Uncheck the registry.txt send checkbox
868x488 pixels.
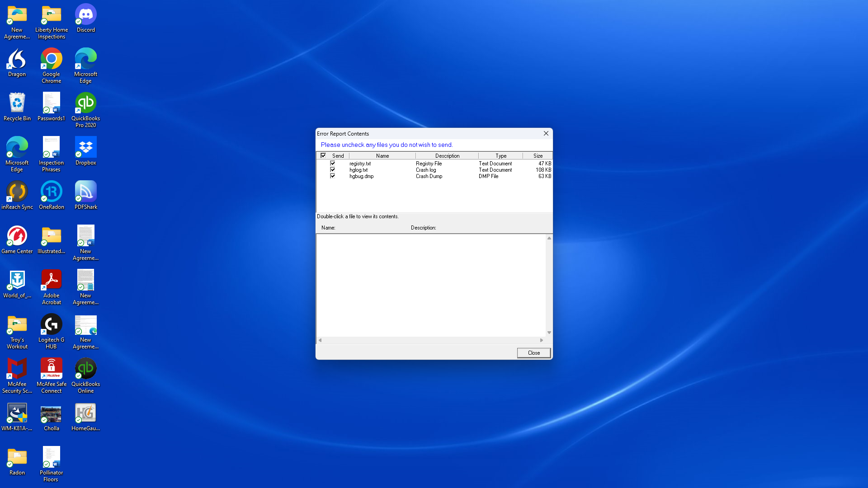333,164
